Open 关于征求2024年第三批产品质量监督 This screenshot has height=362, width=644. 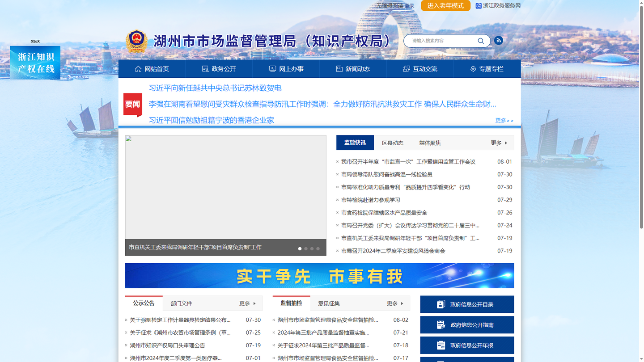pos(323,345)
